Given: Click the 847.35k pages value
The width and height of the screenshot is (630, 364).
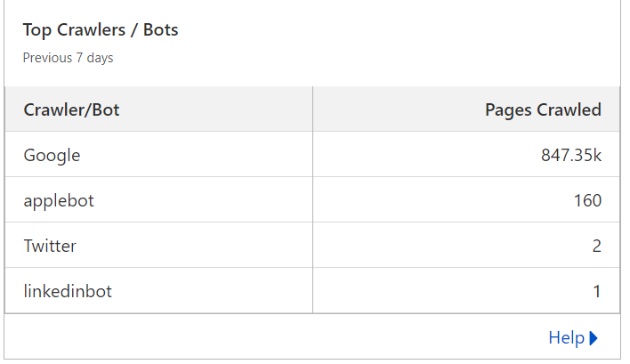Looking at the screenshot, I should (571, 155).
